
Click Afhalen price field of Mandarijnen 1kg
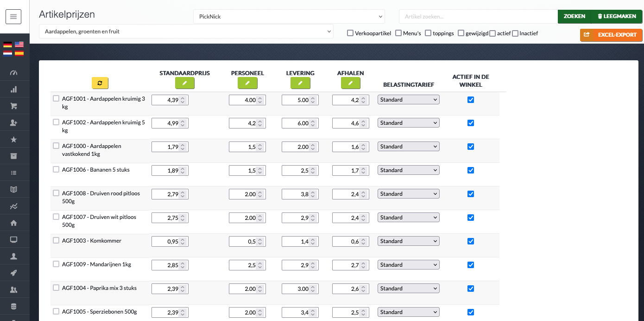point(351,265)
